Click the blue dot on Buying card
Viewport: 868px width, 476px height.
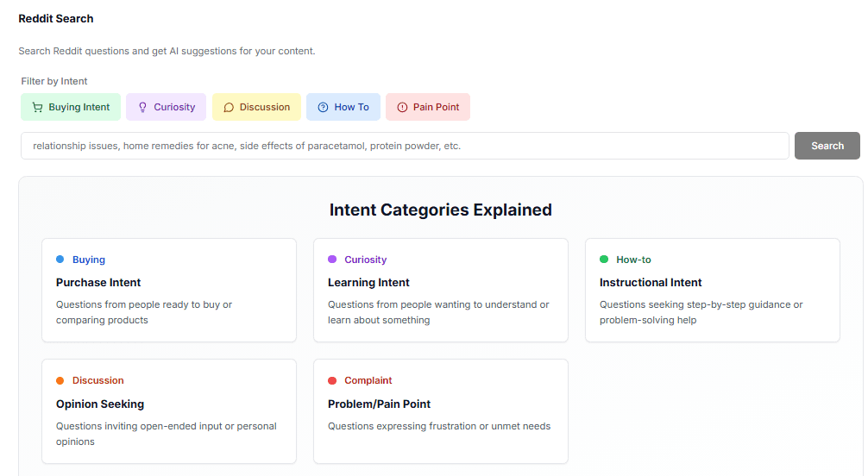click(x=60, y=259)
